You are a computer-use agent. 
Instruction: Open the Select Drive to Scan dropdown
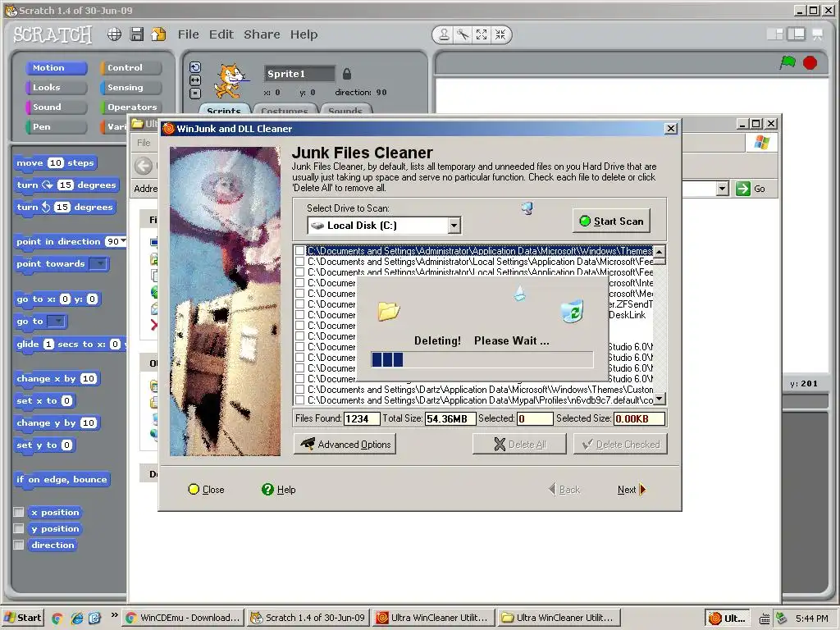pos(454,226)
